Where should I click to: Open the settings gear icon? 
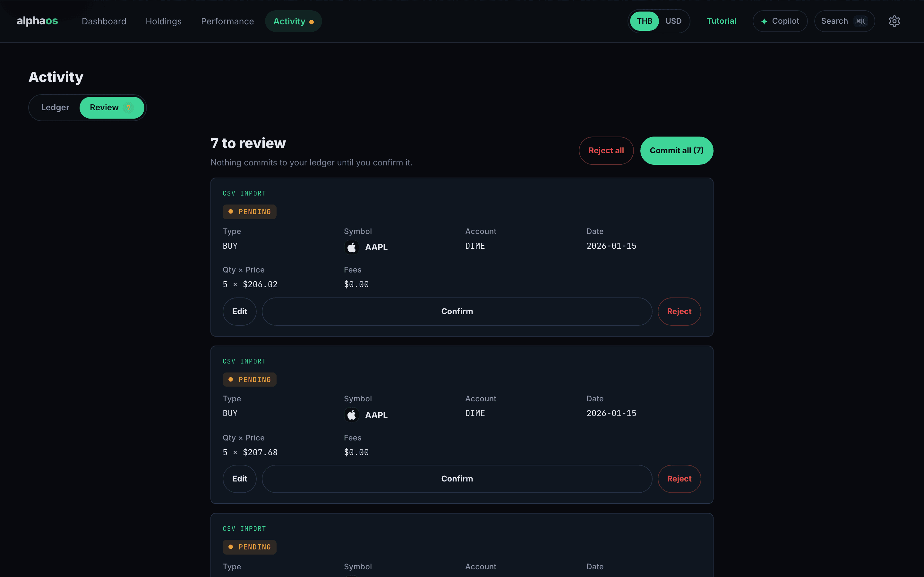[x=894, y=21]
